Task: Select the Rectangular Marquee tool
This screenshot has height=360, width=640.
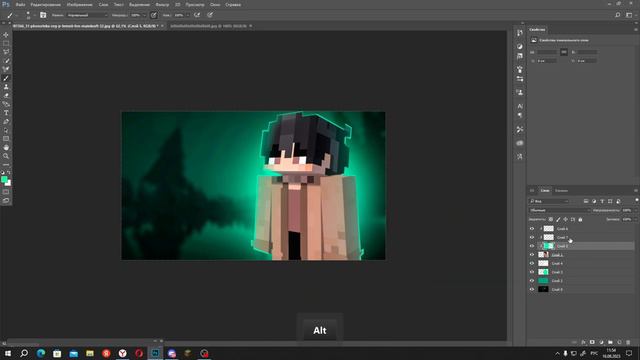Action: coord(6,43)
